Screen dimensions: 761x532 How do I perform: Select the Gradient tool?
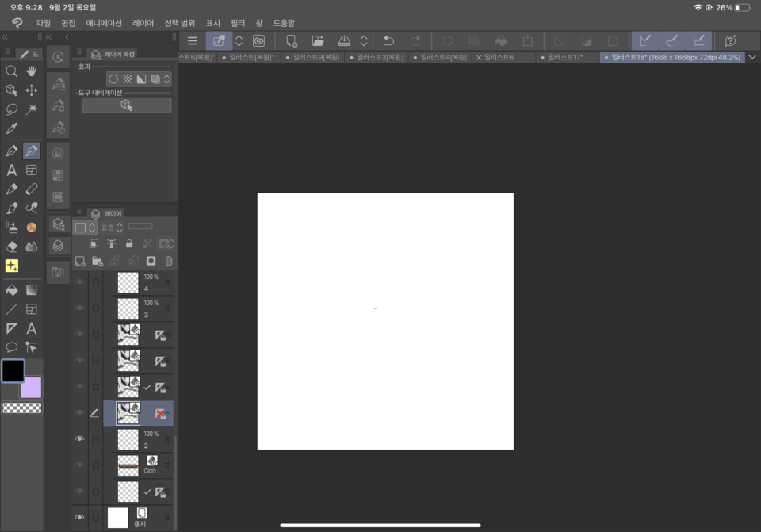[x=32, y=290]
